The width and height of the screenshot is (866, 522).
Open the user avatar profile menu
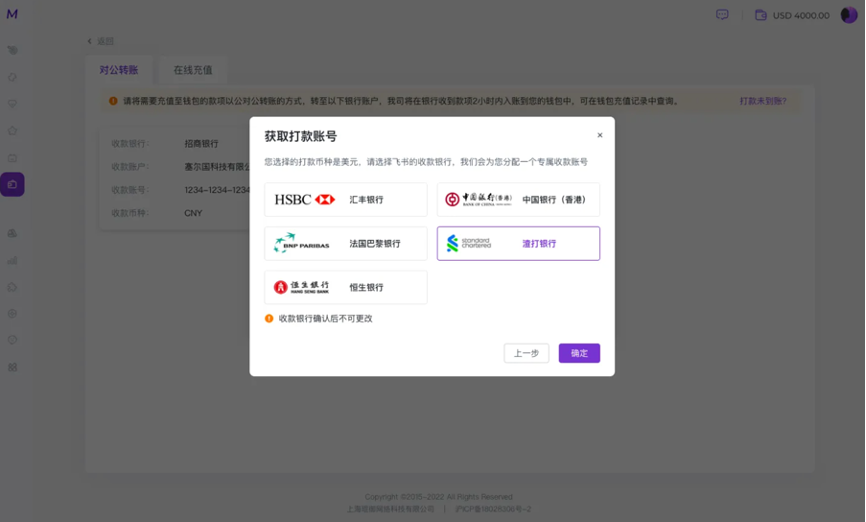849,15
